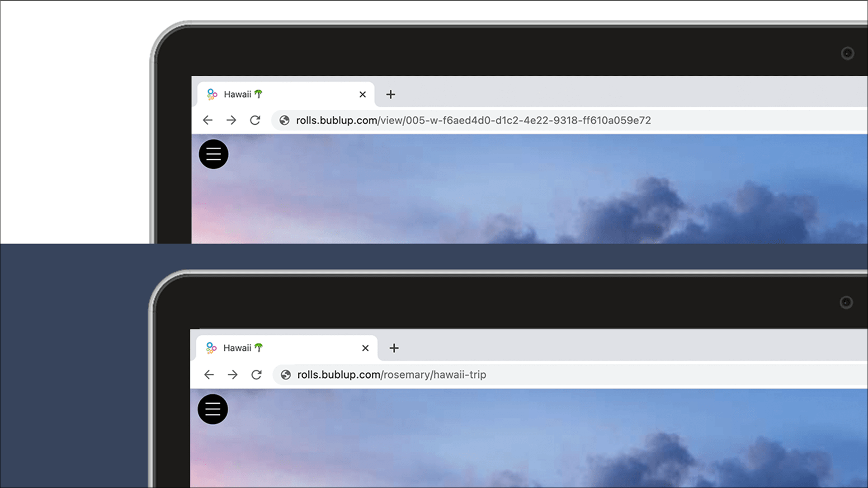Open hamburger menu in top browser page

(213, 154)
